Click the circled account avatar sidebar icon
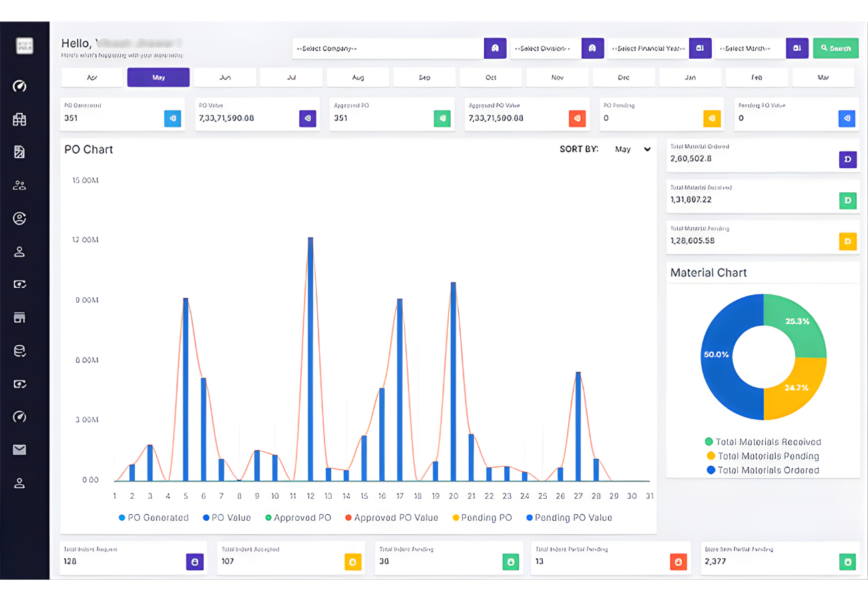 pos(19,218)
